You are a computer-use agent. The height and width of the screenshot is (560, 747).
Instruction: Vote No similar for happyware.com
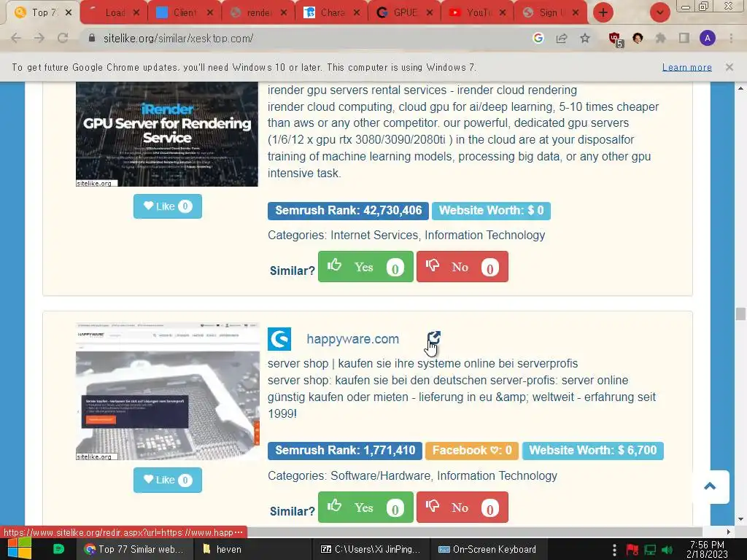pyautogui.click(x=462, y=507)
